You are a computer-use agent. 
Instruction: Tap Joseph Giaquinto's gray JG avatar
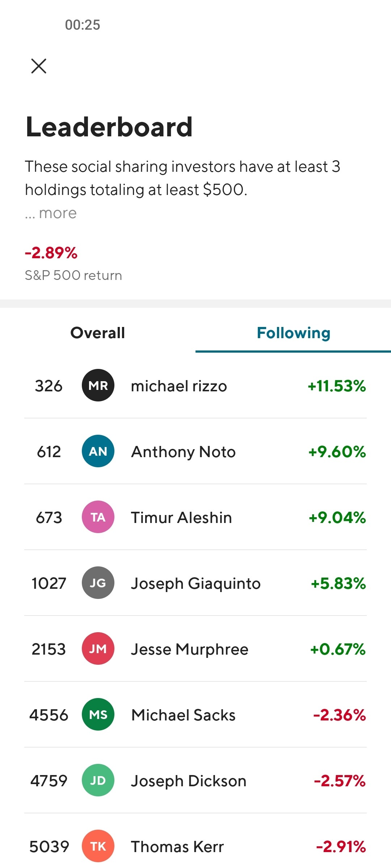click(98, 583)
